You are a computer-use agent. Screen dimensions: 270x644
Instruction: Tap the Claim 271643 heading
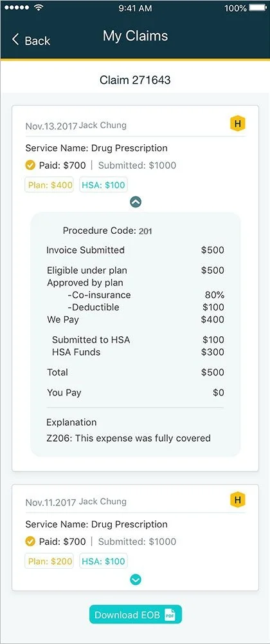(x=135, y=80)
